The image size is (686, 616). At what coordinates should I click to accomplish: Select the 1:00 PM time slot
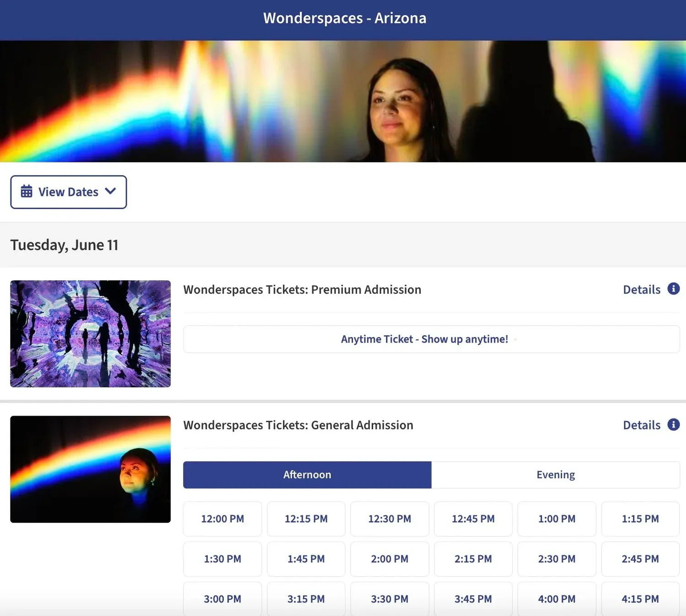pyautogui.click(x=557, y=519)
